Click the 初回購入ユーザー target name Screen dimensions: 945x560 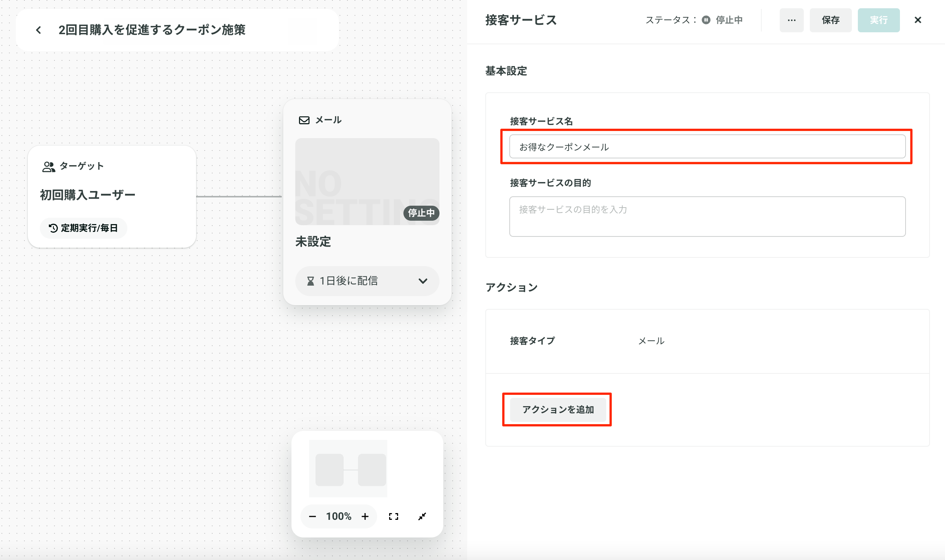tap(88, 195)
